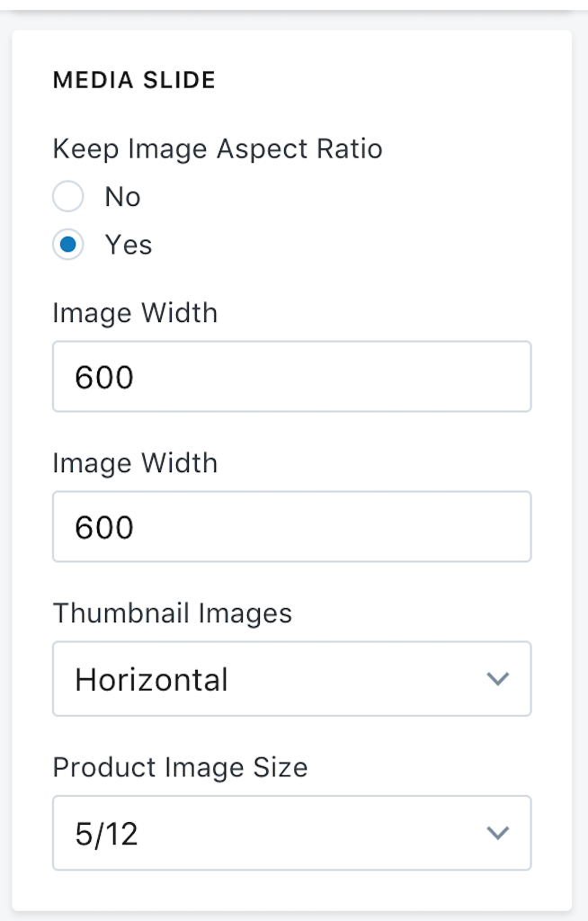The image size is (588, 921).
Task: Open the Thumbnail Images dropdown
Action: [291, 678]
